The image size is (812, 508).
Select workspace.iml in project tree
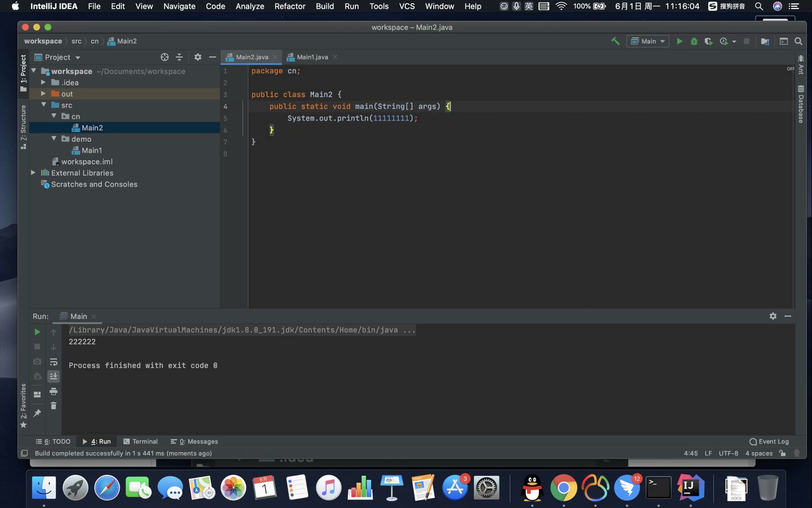pos(87,162)
